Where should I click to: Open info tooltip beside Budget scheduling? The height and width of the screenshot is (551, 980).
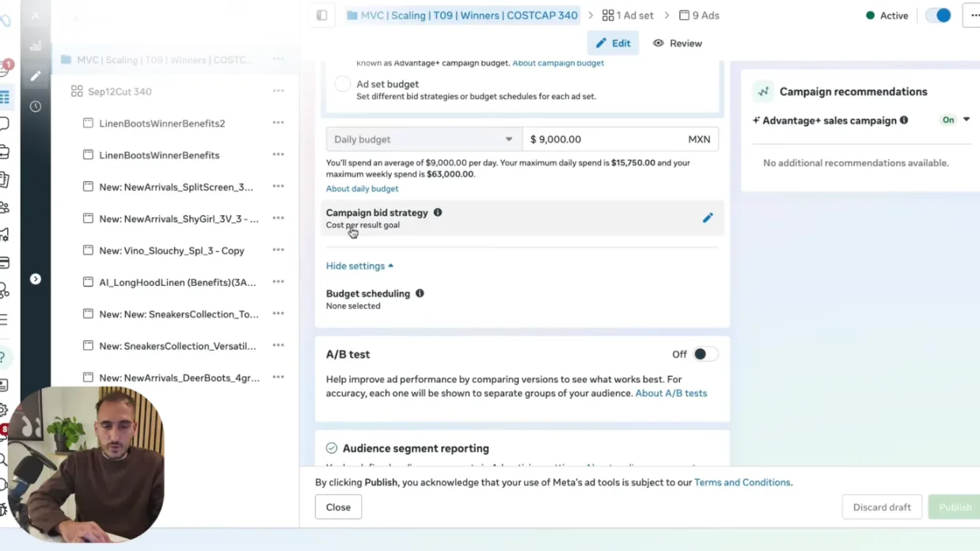click(420, 293)
